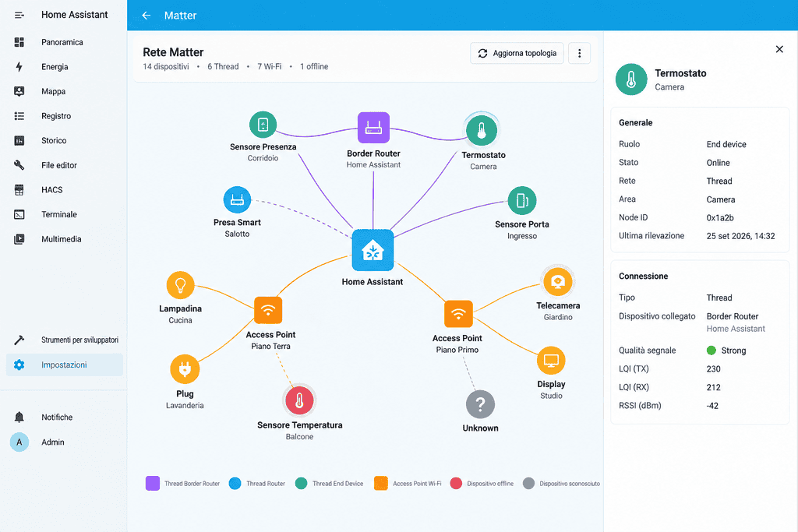Image resolution: width=798 pixels, height=532 pixels.
Task: Select the Lampadina Cucina node
Action: (180, 285)
